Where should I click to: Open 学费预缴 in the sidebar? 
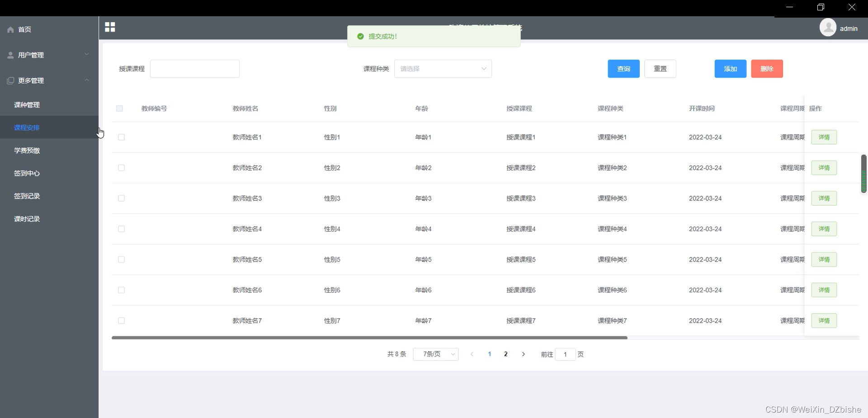(x=49, y=150)
